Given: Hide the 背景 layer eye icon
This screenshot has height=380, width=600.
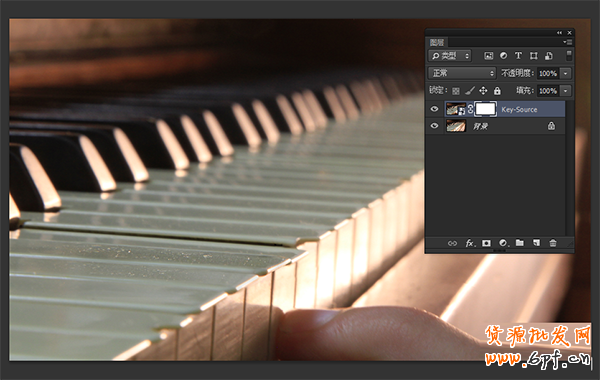Looking at the screenshot, I should (x=434, y=126).
